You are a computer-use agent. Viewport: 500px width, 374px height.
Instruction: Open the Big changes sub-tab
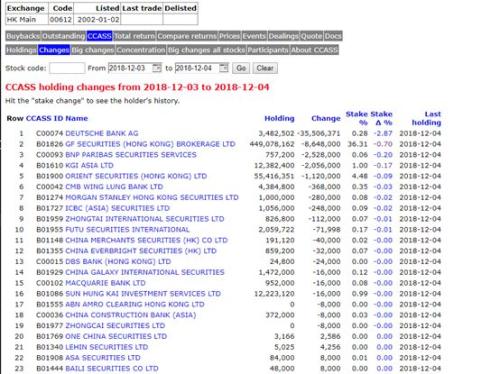coord(93,50)
